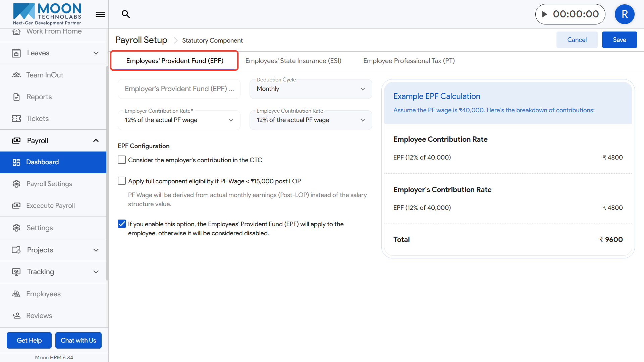Image resolution: width=644 pixels, height=362 pixels.
Task: Switch to Employees' State Insurance tab
Action: coord(293,61)
